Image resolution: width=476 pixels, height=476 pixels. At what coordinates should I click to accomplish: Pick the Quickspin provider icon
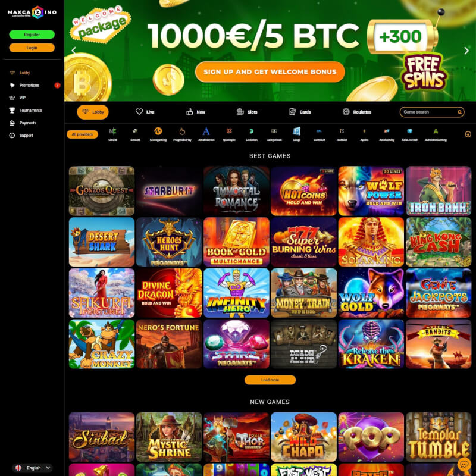tap(229, 134)
